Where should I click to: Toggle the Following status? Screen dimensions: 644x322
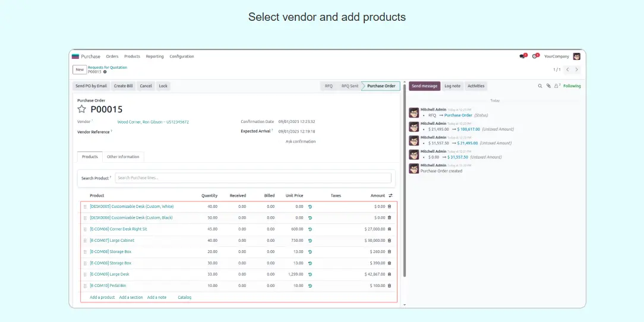point(572,86)
